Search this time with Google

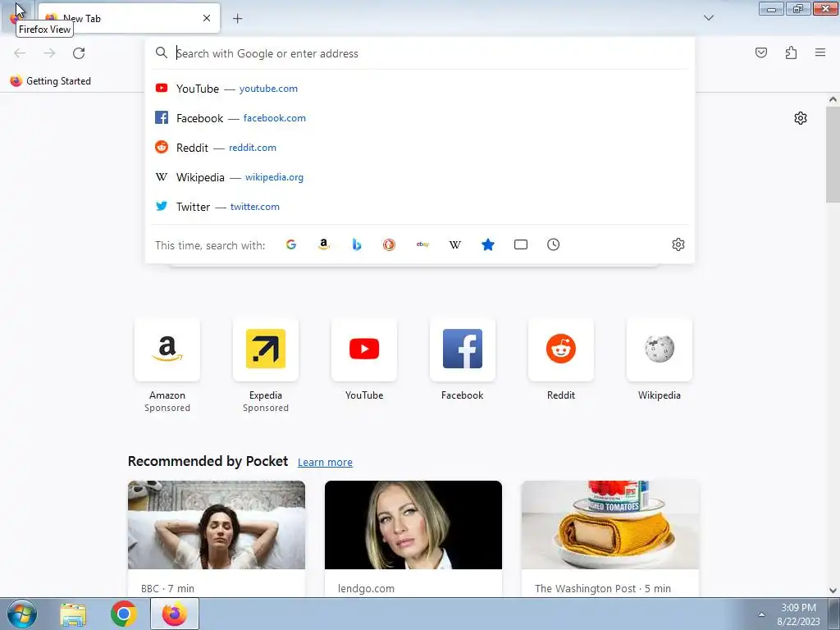[x=291, y=244]
